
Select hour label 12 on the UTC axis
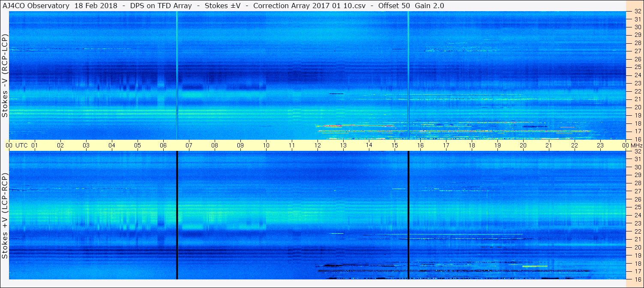coord(318,145)
